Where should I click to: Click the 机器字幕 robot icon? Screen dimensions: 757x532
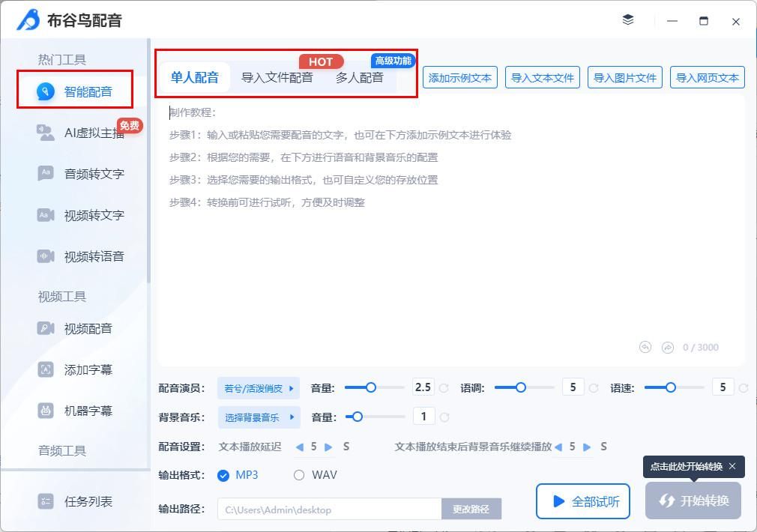click(x=46, y=411)
